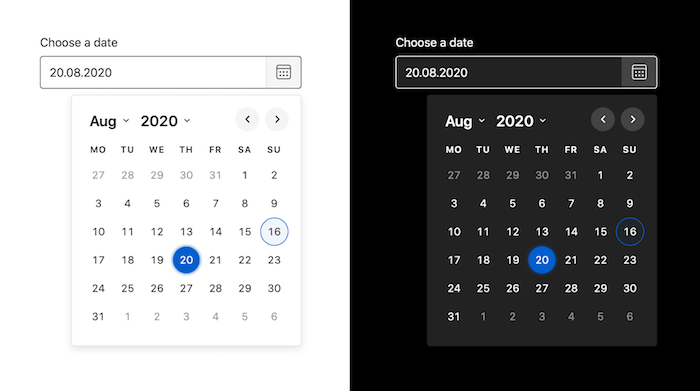Click the dark theme date field showing 20.08.2020
Screen dimensions: 700x391
pos(509,72)
